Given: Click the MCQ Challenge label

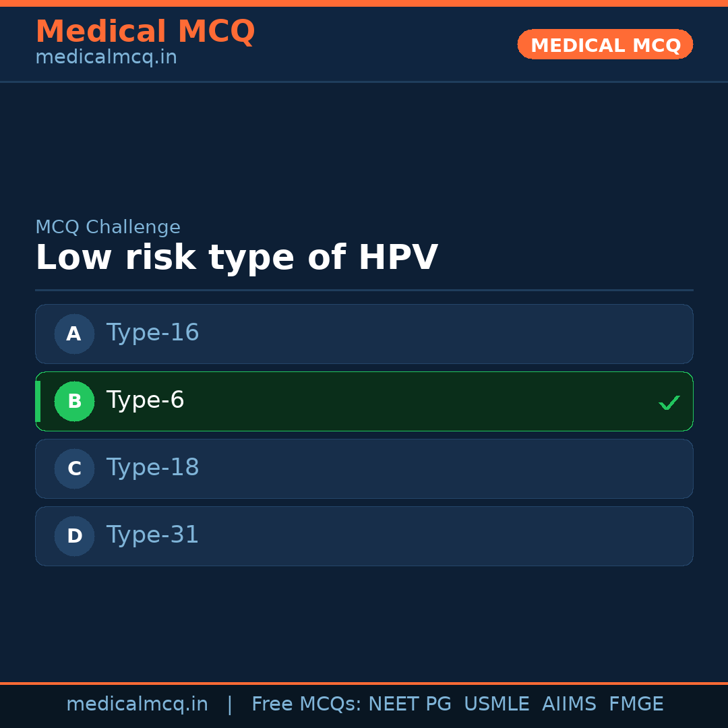Looking at the screenshot, I should pyautogui.click(x=108, y=228).
